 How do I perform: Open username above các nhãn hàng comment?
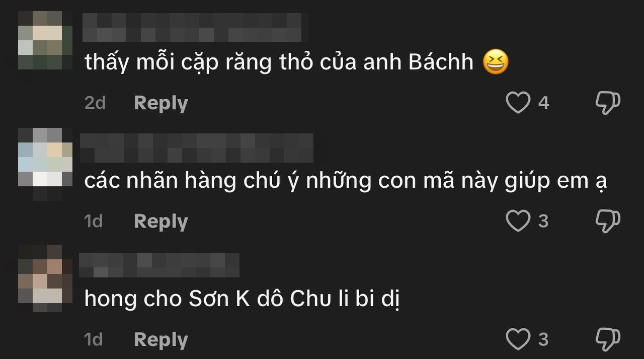(x=197, y=148)
